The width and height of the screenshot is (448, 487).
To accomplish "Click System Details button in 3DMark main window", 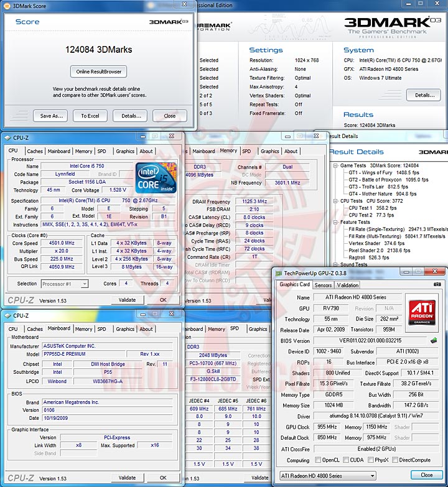I will point(425,95).
